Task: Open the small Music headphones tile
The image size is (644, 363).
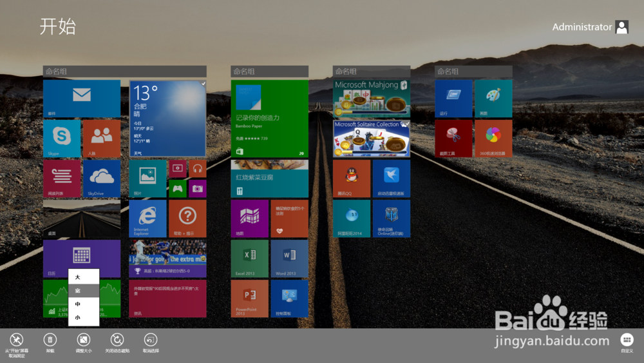Action: tap(198, 168)
